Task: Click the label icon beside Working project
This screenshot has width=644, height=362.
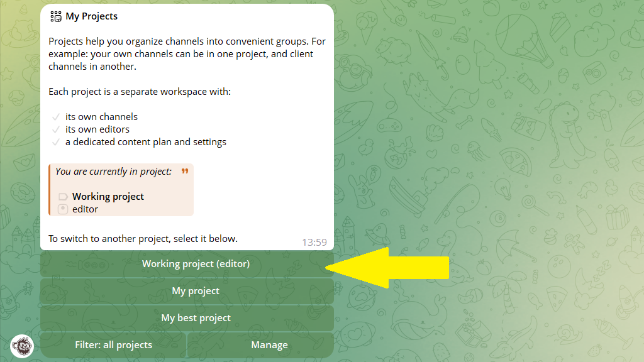Action: (x=63, y=197)
